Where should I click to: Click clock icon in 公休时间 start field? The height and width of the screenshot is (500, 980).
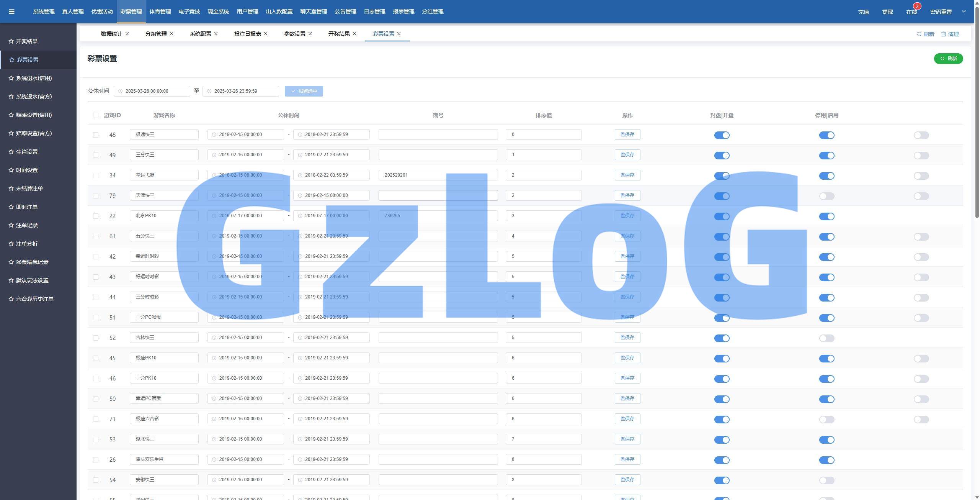[x=121, y=91]
